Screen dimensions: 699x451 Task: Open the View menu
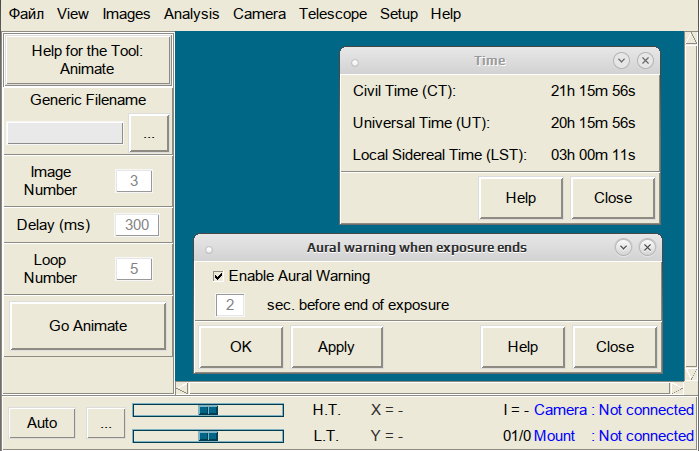(73, 14)
